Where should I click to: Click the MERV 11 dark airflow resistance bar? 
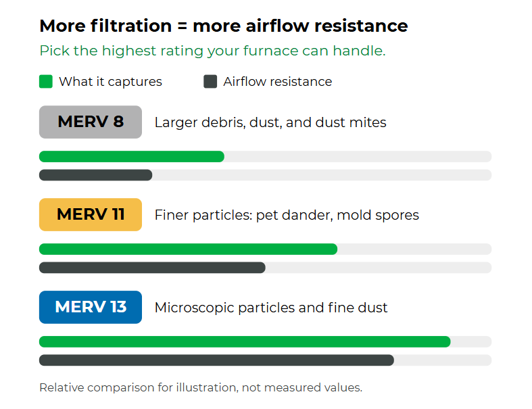pyautogui.click(x=152, y=268)
